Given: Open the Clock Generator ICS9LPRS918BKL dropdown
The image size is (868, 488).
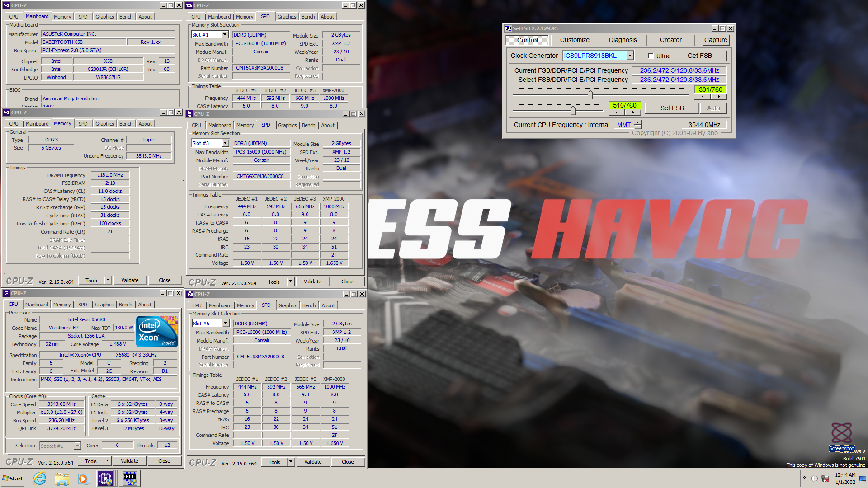Looking at the screenshot, I should click(630, 56).
